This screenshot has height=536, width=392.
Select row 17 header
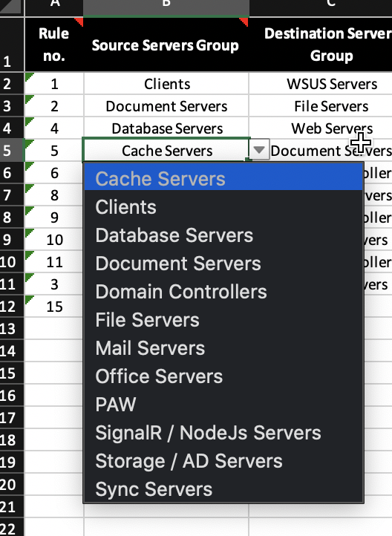pos(12,418)
